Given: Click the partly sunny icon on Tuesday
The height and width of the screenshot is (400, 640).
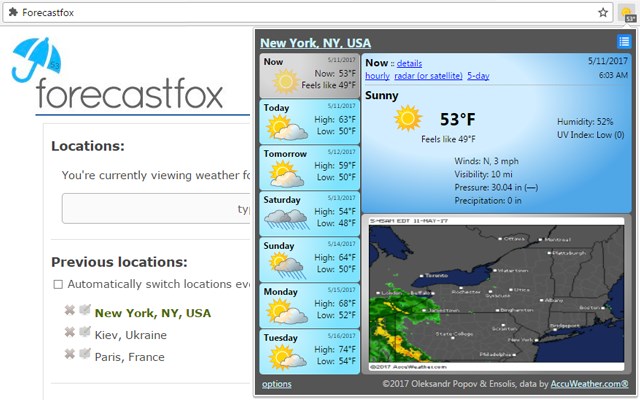Looking at the screenshot, I should (x=287, y=357).
